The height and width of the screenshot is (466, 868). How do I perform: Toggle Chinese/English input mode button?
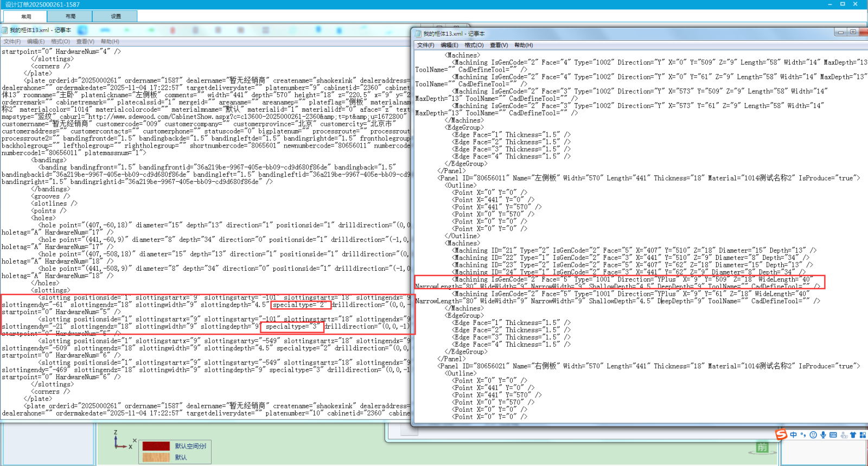coord(794,435)
